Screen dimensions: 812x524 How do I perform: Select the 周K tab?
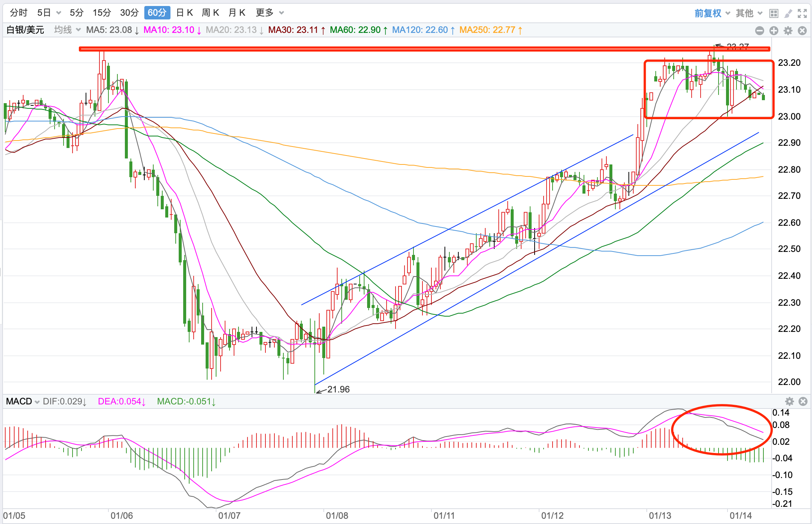coord(210,13)
